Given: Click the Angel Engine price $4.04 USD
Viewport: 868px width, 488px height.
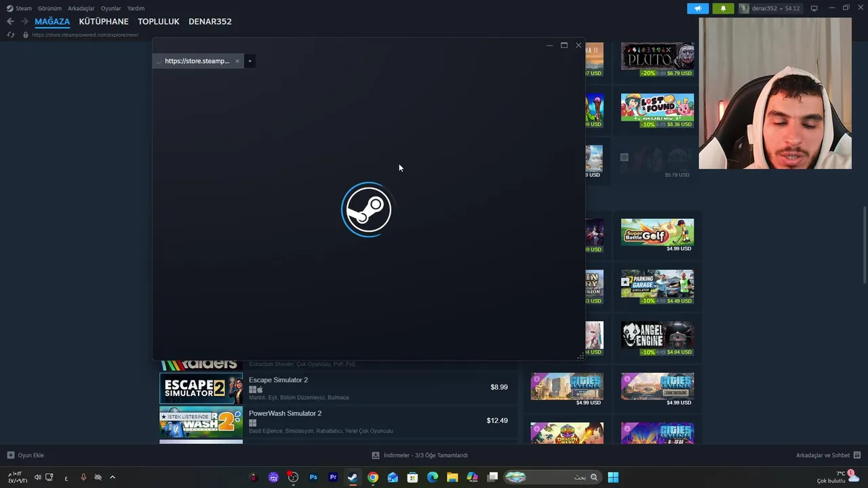Looking at the screenshot, I should coord(679,352).
